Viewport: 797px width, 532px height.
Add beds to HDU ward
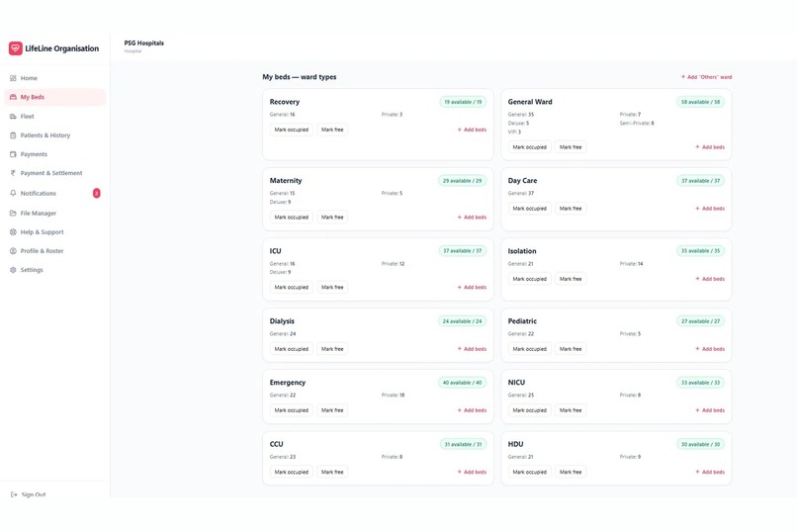coord(710,472)
